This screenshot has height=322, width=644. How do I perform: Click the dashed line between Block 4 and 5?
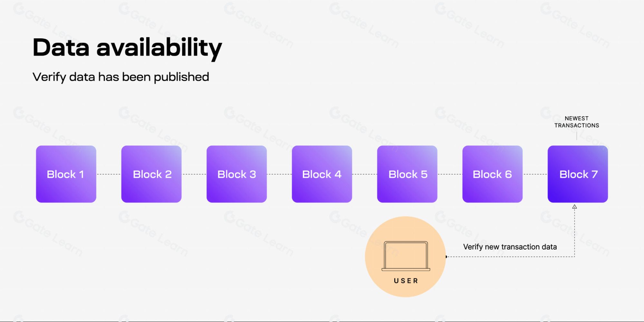[365, 174]
